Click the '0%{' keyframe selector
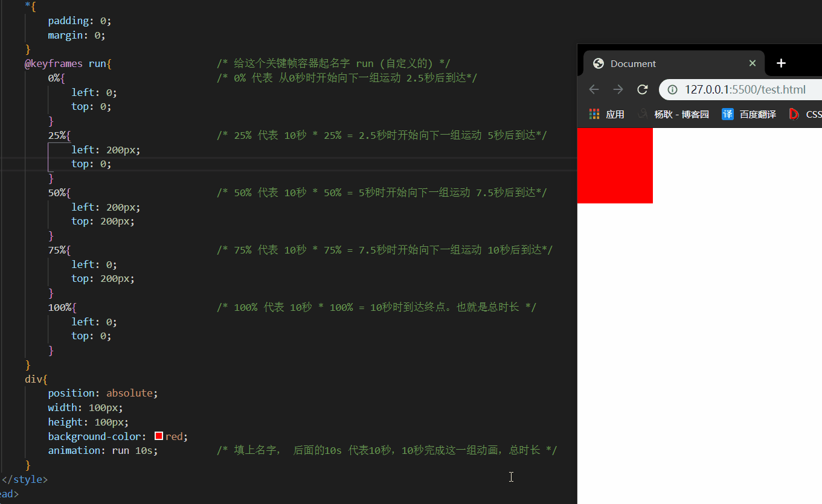 [x=56, y=78]
